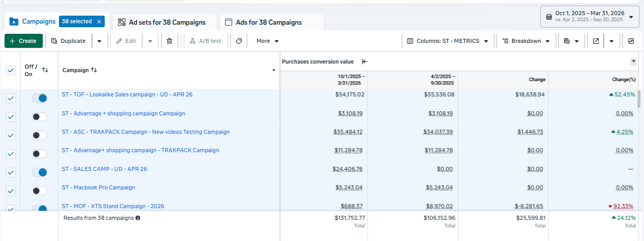Delete selected campaigns with trash icon
Image resolution: width=644 pixels, height=241 pixels.
pyautogui.click(x=169, y=41)
